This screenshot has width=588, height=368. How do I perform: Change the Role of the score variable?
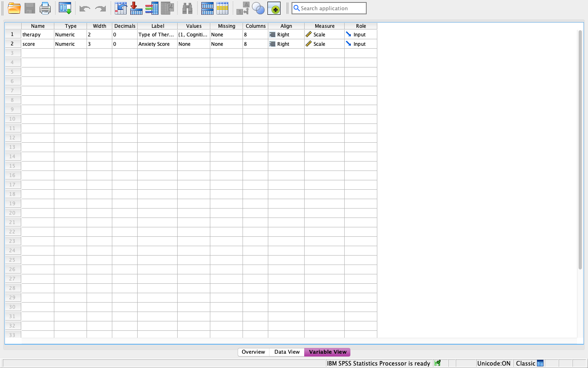point(361,44)
